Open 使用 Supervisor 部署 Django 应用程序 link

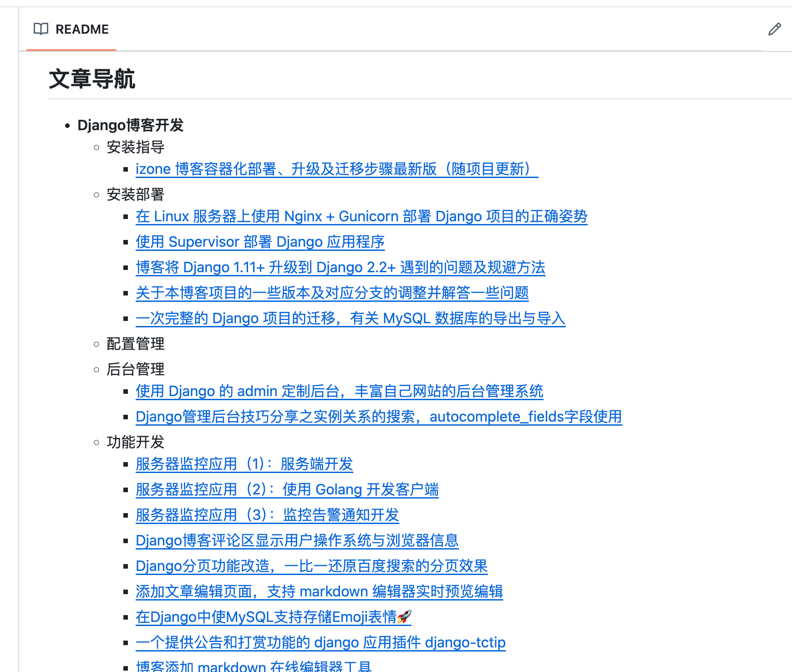tap(260, 242)
